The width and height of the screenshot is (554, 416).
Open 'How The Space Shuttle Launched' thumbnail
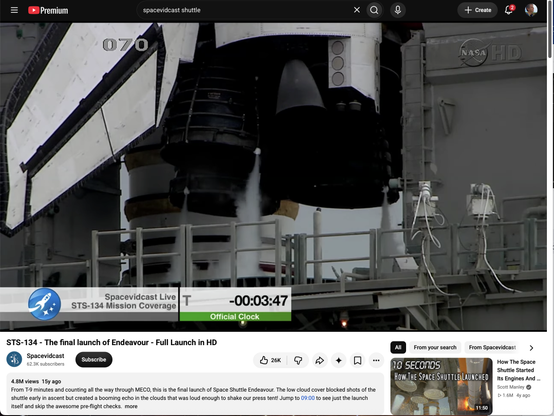[x=441, y=386]
